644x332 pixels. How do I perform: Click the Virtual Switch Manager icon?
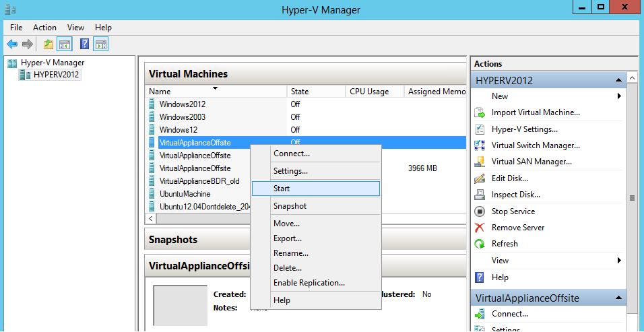tap(480, 145)
